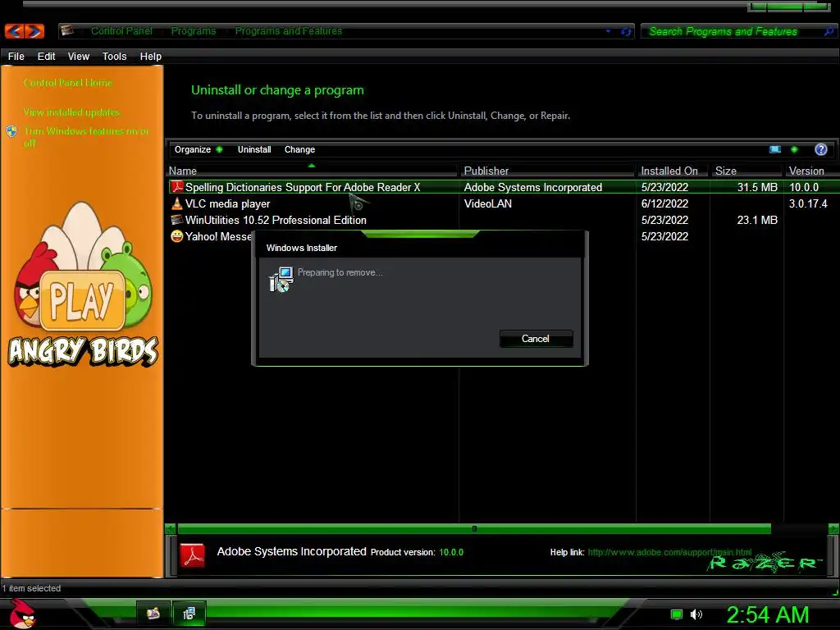Select WinUtilities 10.52 Professional Edition
The image size is (840, 630).
pos(276,220)
